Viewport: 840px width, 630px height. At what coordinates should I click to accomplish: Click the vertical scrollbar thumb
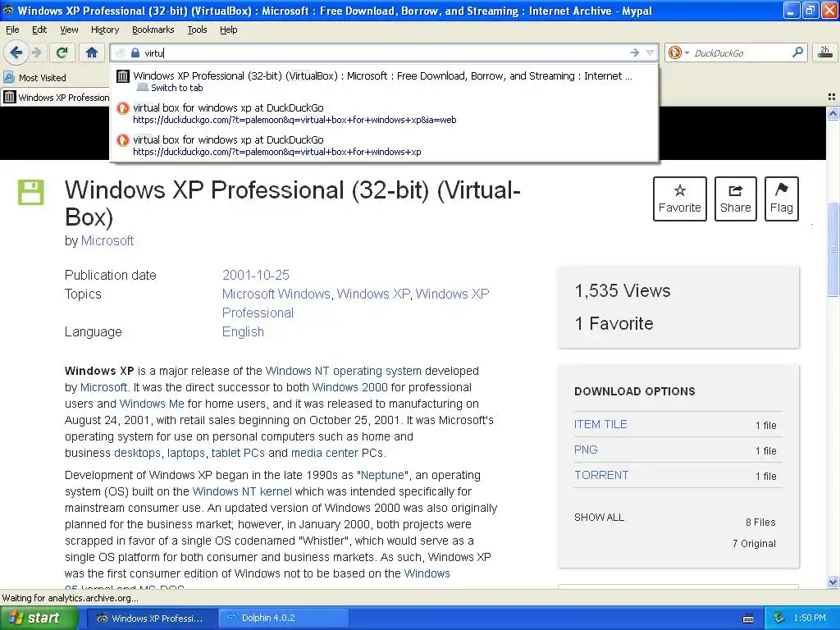[833, 249]
